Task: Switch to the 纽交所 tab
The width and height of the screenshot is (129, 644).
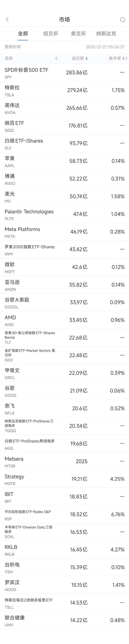Action: point(50,34)
